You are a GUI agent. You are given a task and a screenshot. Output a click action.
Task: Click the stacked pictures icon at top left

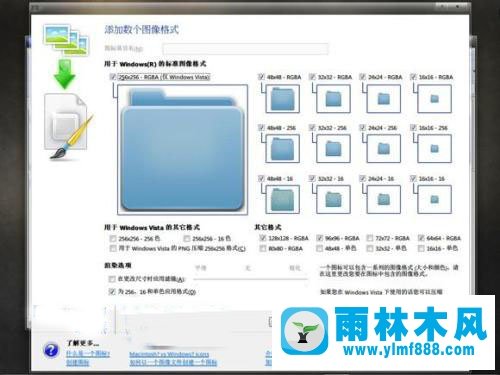(x=66, y=39)
